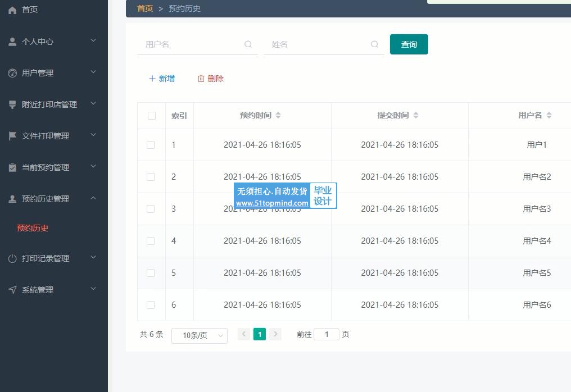Viewport: 571px width, 392px height.
Task: Check the row 3 checkbox
Action: [151, 209]
